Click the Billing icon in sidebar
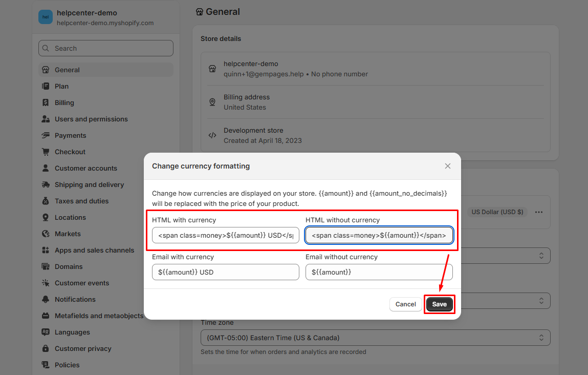588x375 pixels. coord(45,102)
